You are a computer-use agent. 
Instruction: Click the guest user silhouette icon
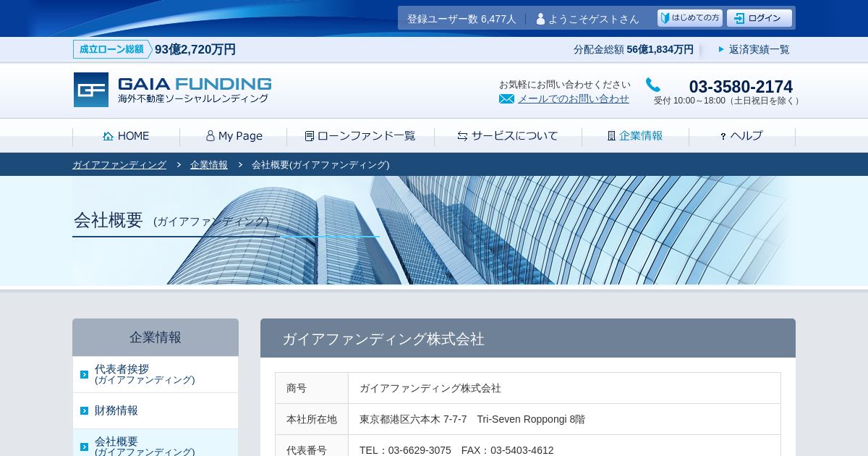coord(540,19)
